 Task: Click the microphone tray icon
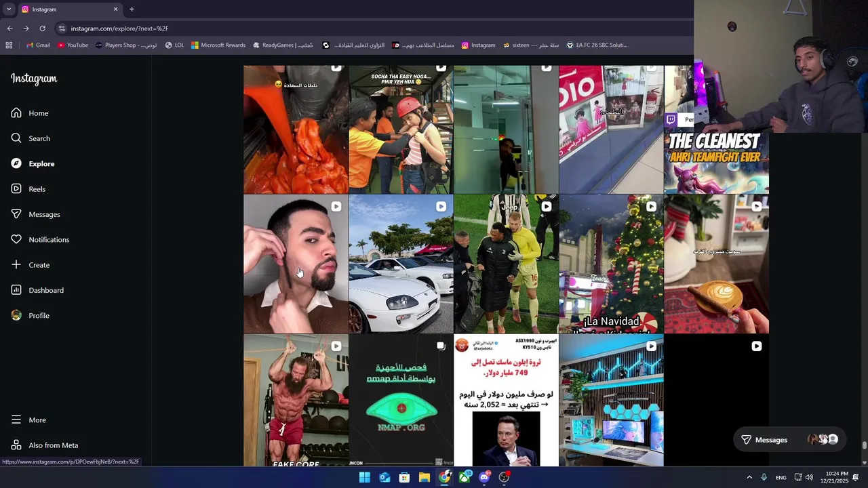[x=764, y=477]
